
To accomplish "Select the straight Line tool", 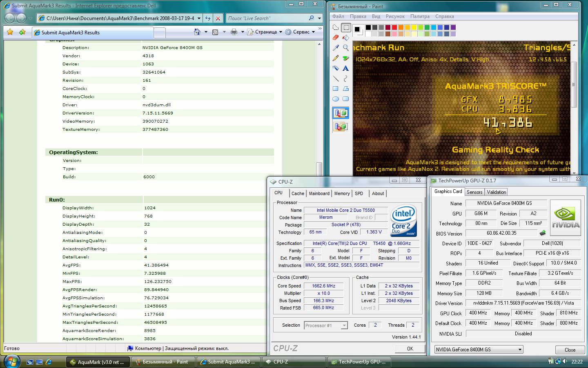I will click(336, 79).
